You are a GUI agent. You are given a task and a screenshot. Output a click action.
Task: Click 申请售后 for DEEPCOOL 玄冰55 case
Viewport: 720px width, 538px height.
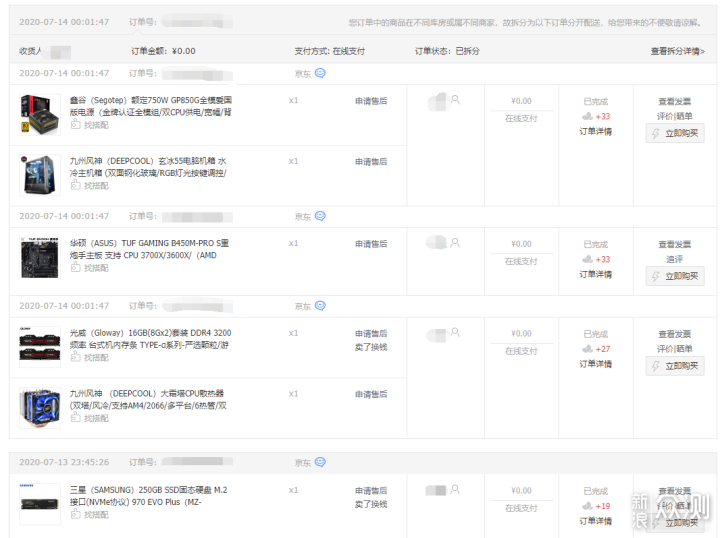click(371, 161)
